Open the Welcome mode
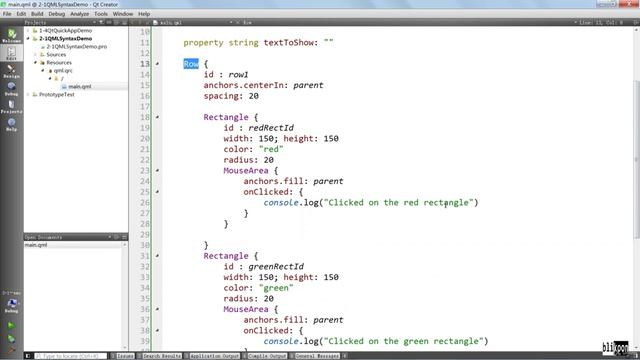Image resolution: width=640 pixels, height=360 pixels. click(x=11, y=36)
